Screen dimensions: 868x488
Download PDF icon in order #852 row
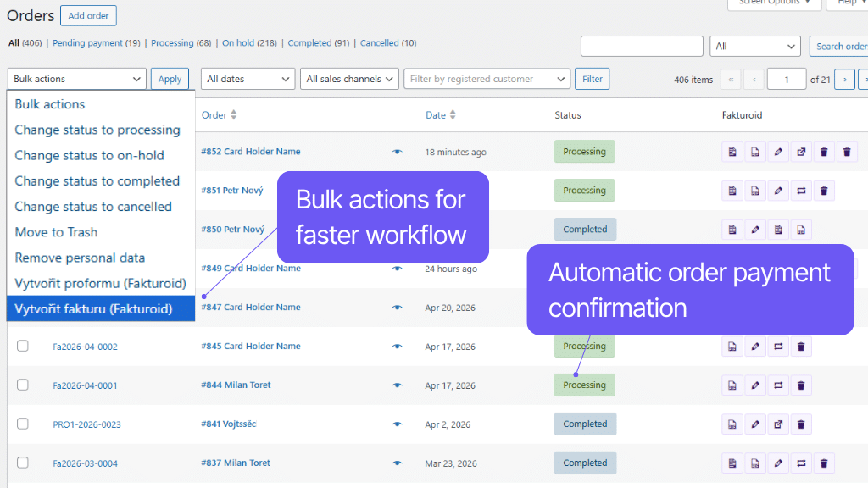[x=755, y=152]
